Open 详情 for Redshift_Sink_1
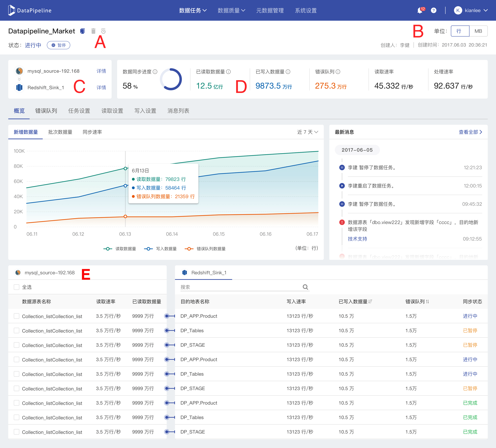Viewport: 496px width, 448px height. [101, 87]
